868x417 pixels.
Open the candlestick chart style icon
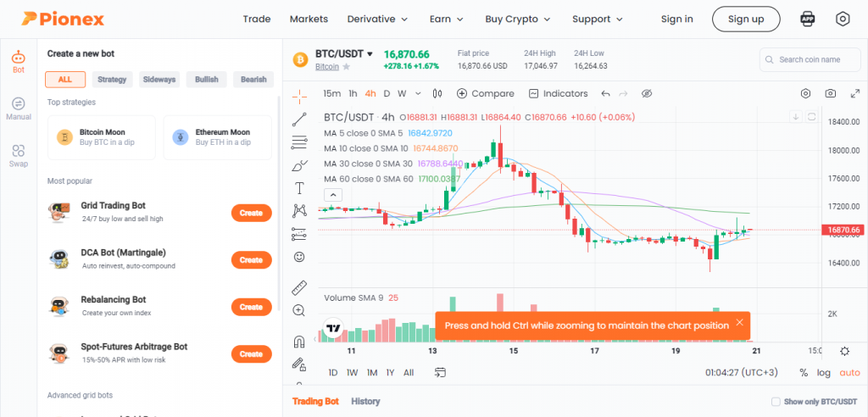click(437, 93)
